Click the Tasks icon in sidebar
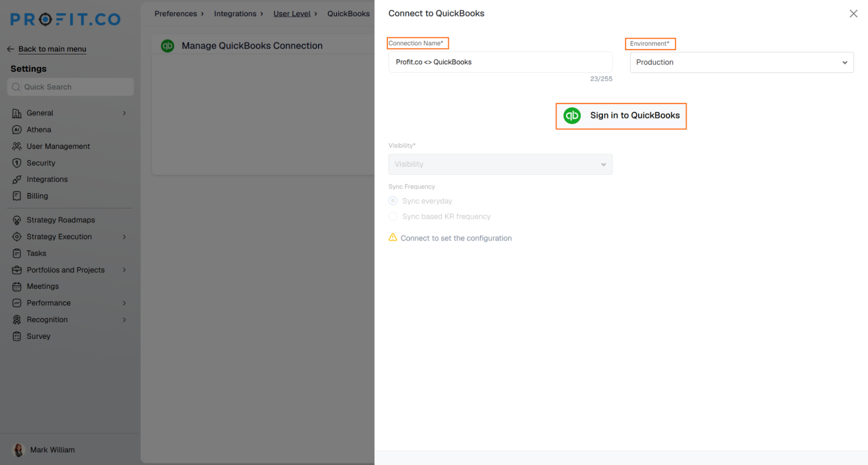Image resolution: width=868 pixels, height=465 pixels. (17, 253)
